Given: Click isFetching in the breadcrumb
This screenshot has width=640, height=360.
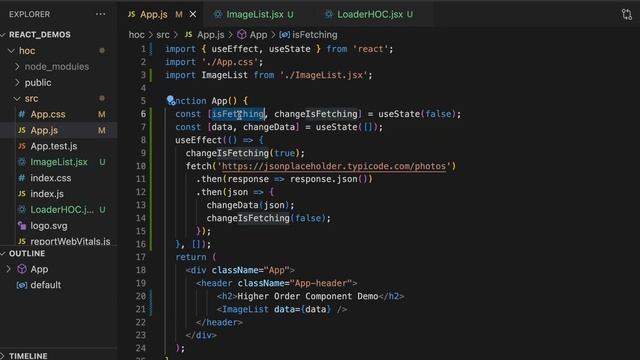Looking at the screenshot, I should pyautogui.click(x=315, y=35).
